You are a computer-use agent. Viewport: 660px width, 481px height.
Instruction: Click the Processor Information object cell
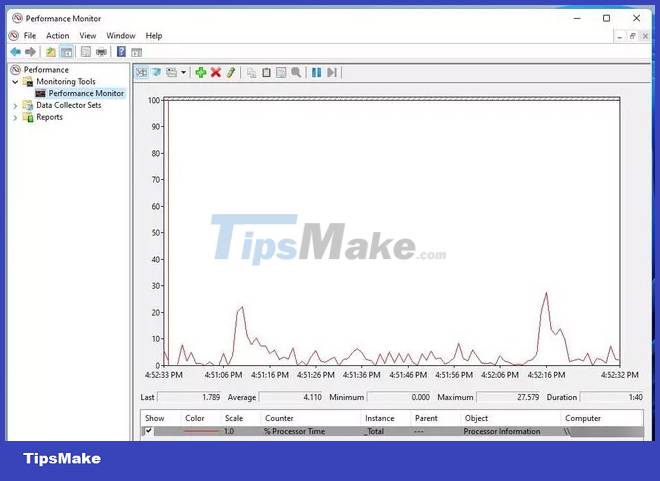502,431
